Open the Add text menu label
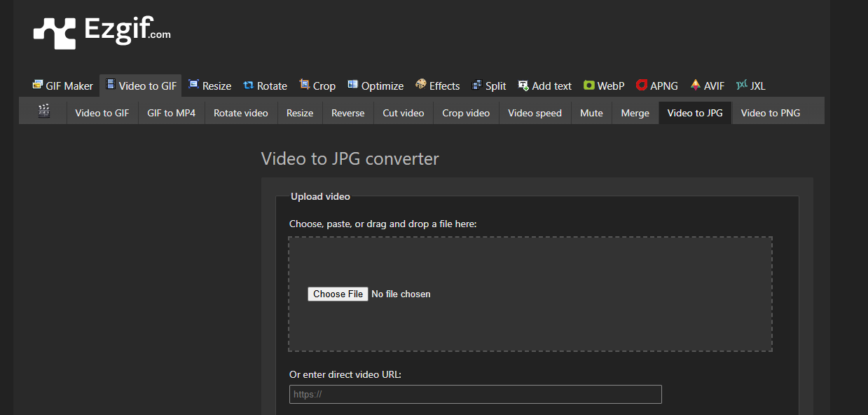This screenshot has width=868, height=415. [x=552, y=86]
